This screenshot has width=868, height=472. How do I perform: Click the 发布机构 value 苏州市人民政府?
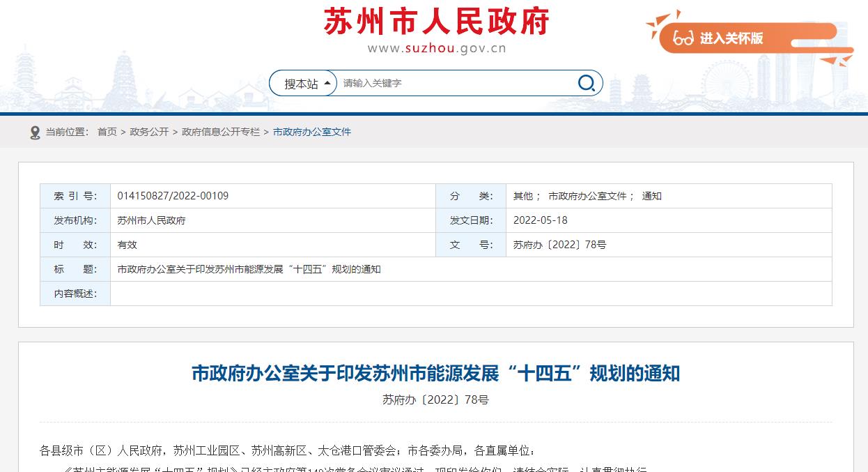click(151, 220)
